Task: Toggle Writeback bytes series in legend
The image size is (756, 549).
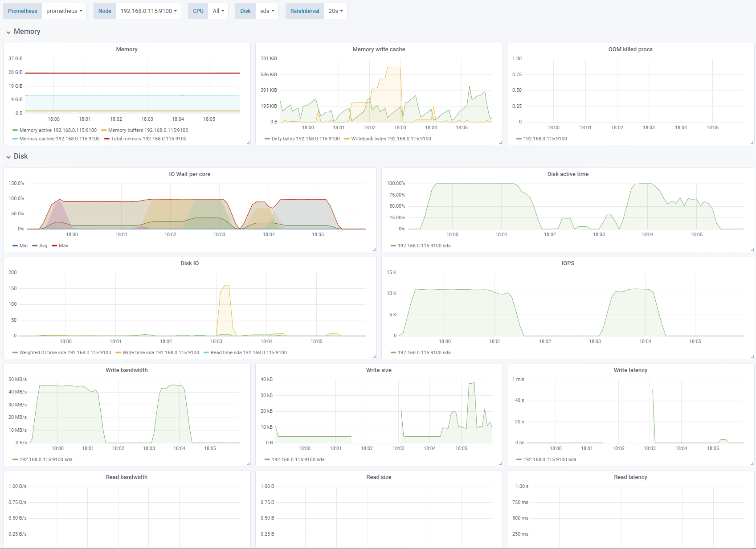Action: (391, 139)
